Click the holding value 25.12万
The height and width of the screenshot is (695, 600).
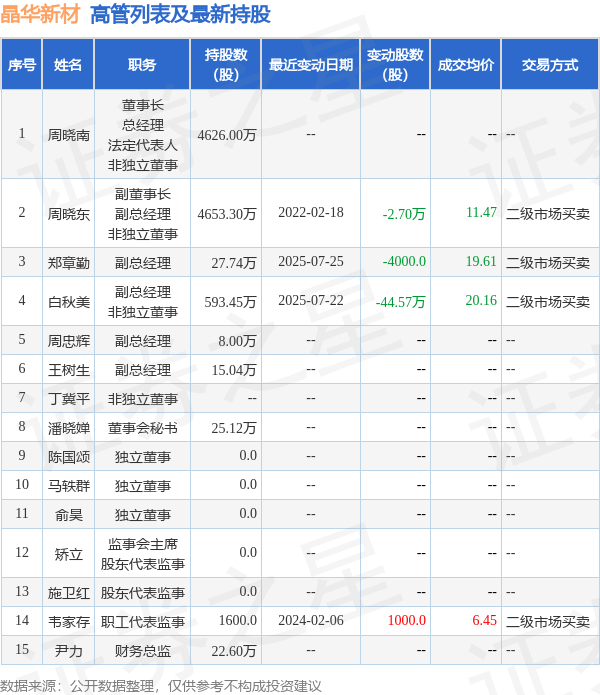click(234, 428)
